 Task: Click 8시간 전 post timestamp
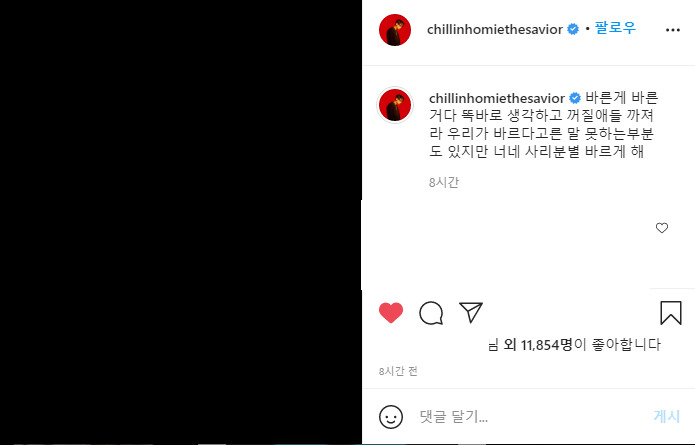pyautogui.click(x=398, y=371)
